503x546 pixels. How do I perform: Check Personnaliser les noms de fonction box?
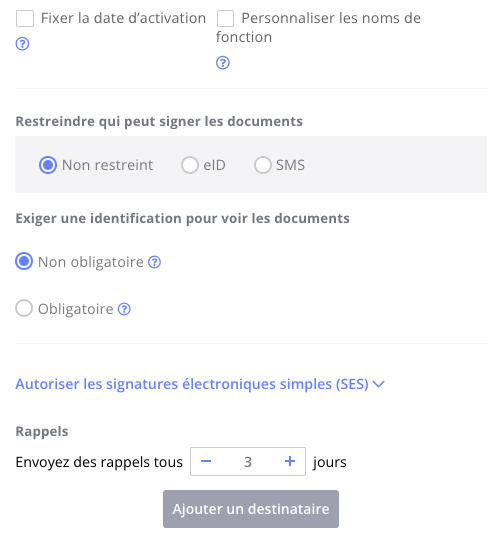click(x=226, y=18)
